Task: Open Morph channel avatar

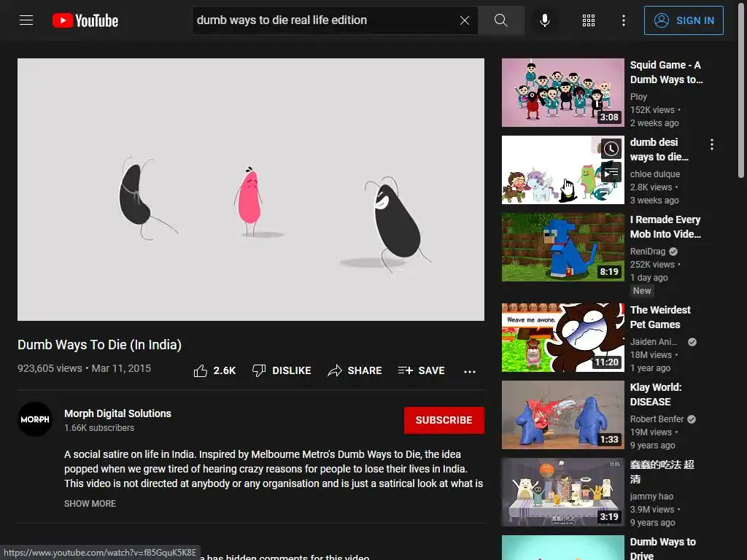Action: (x=35, y=419)
